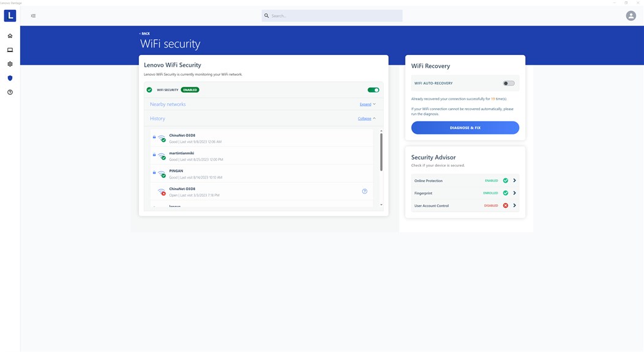Click inside the Search input field

pyautogui.click(x=332, y=16)
